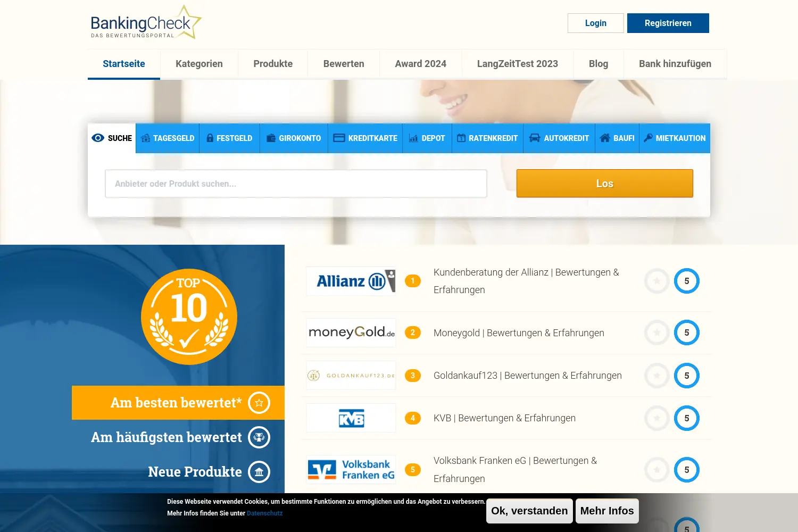This screenshot has height=532, width=798.
Task: Click the Login button
Action: [596, 23]
